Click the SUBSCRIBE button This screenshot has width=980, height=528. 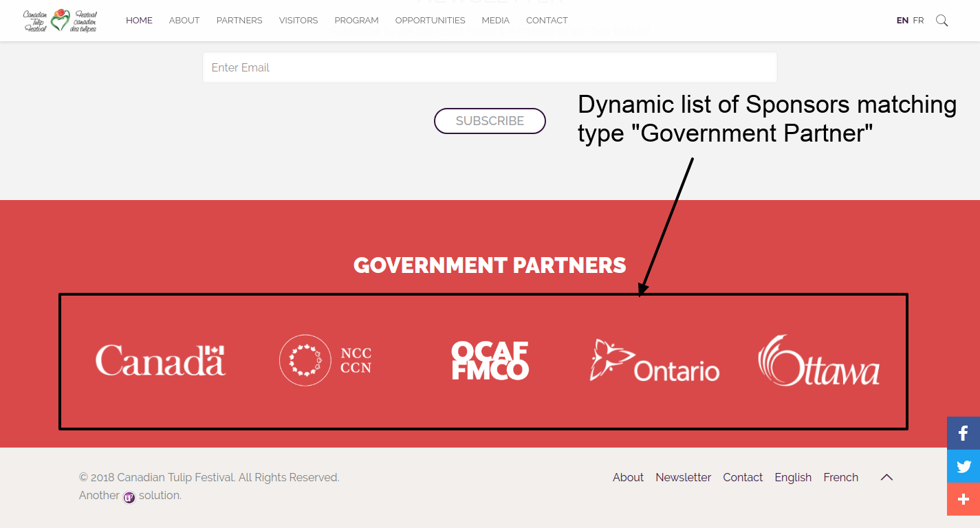[490, 121]
